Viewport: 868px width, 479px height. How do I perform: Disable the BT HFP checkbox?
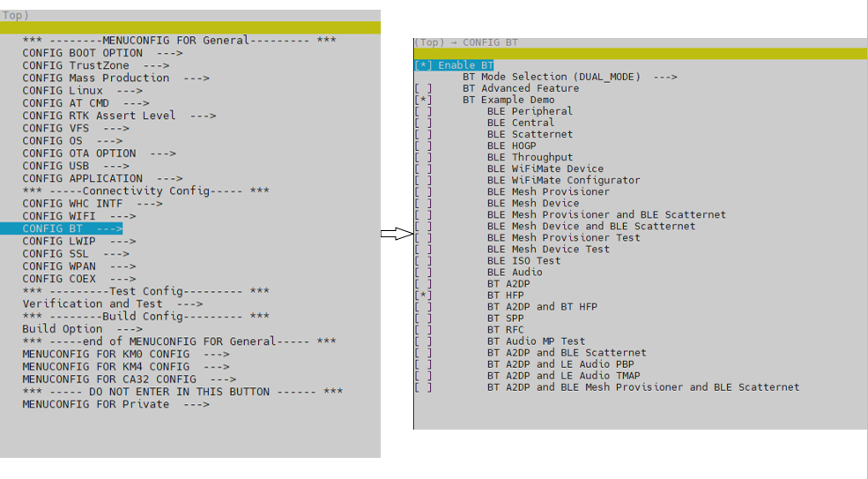point(423,296)
